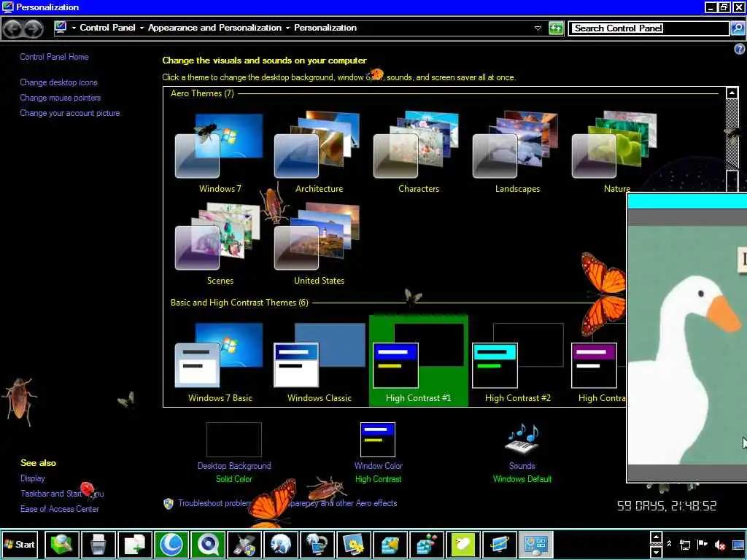Apply the Scenes theme

[219, 244]
